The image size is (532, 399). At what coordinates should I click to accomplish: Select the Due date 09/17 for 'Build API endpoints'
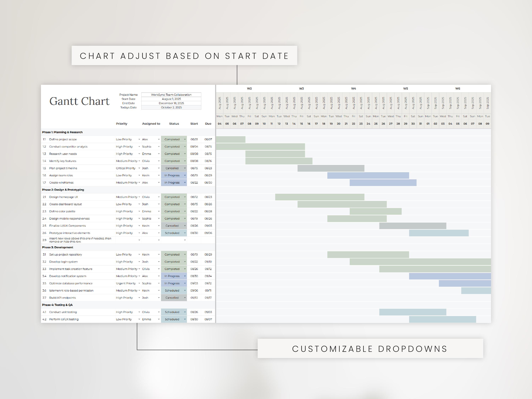(208, 298)
